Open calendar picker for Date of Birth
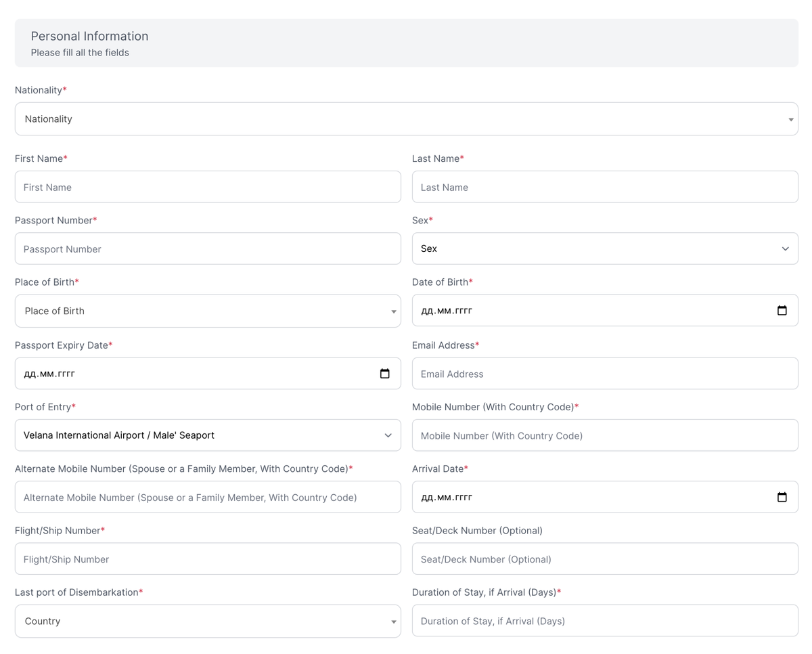Viewport: 812px width, 654px height. (782, 311)
